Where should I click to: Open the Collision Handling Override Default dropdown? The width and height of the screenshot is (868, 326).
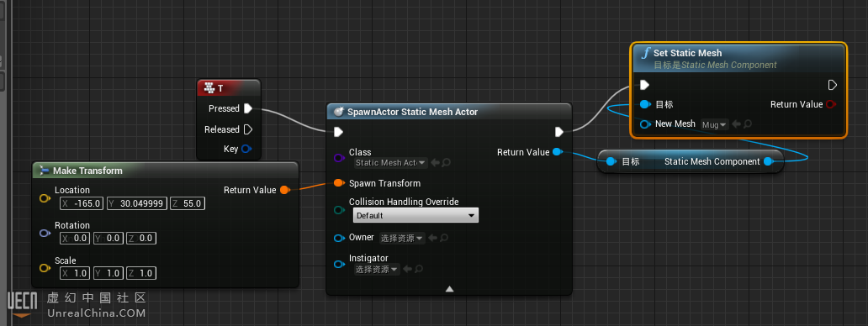click(415, 215)
